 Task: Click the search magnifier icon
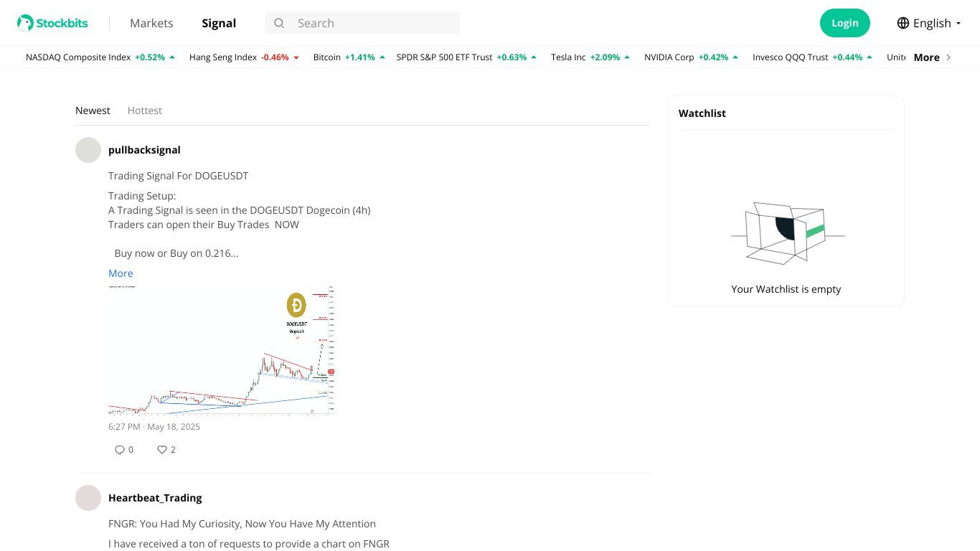[x=279, y=23]
